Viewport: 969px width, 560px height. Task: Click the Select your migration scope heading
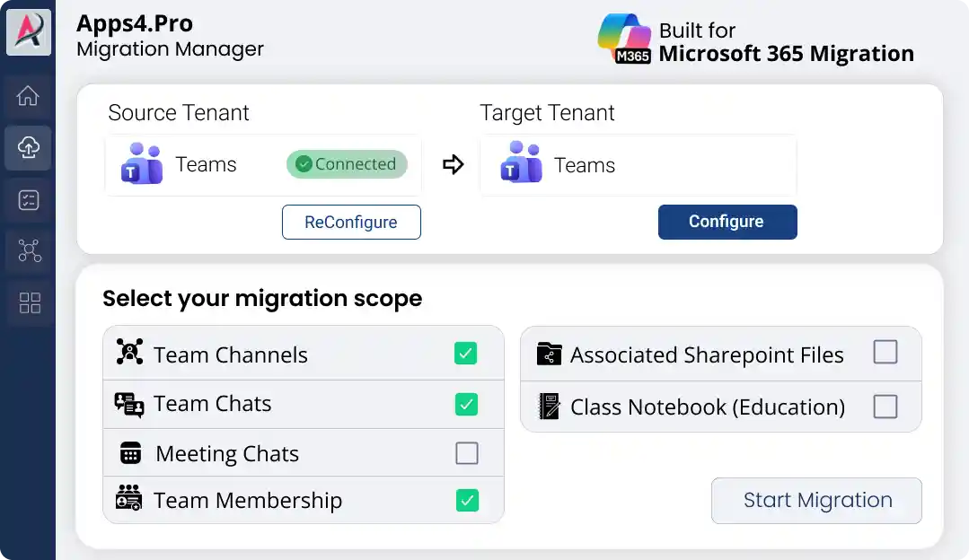tap(262, 298)
